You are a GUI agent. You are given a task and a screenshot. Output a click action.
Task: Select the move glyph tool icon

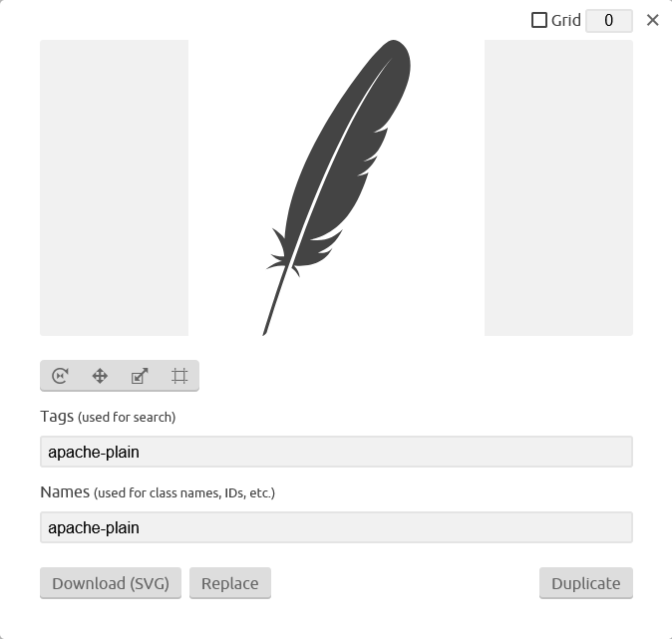click(100, 376)
